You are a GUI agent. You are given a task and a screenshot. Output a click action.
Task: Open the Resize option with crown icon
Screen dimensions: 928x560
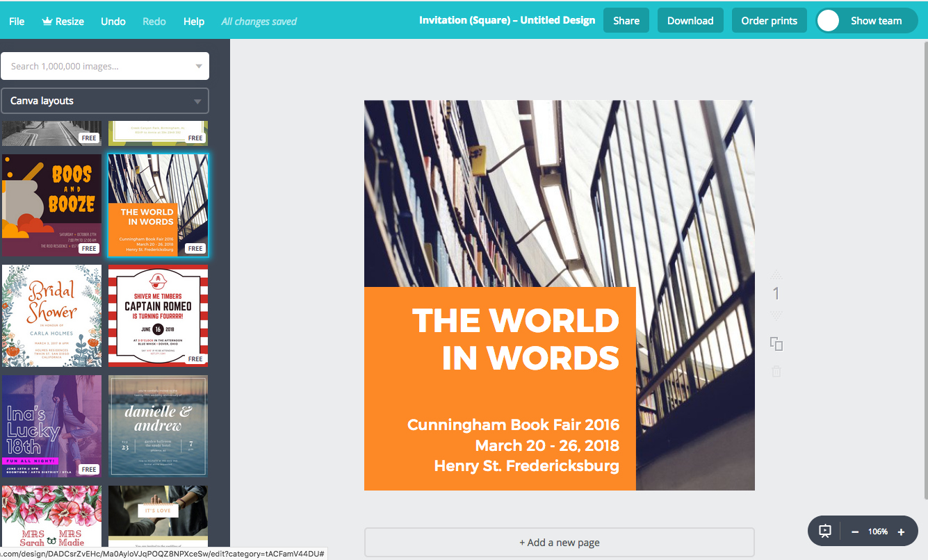coord(63,21)
